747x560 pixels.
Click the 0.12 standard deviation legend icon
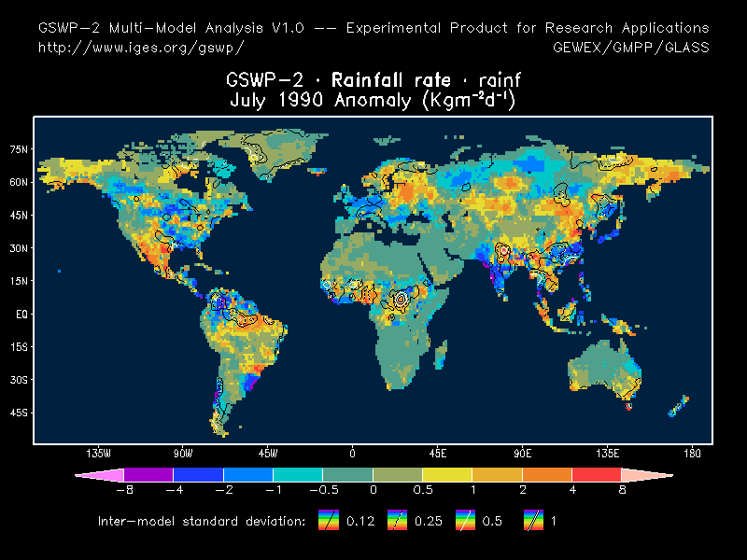pos(329,520)
